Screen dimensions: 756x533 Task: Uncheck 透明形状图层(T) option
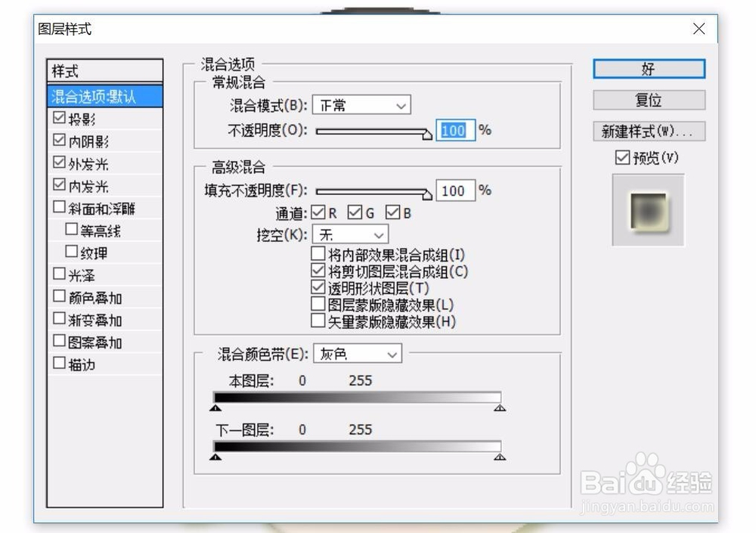click(x=318, y=287)
